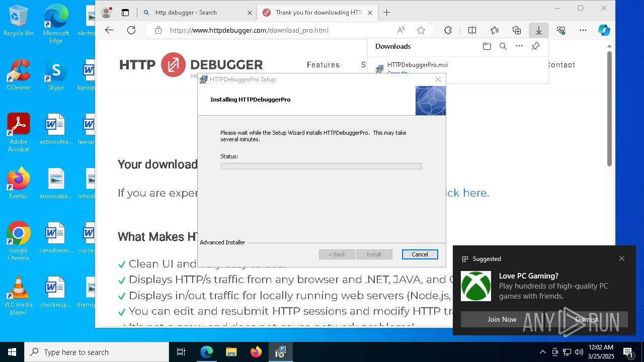The height and width of the screenshot is (362, 644).
Task: Click the Edge back navigation arrow
Action: [x=109, y=30]
